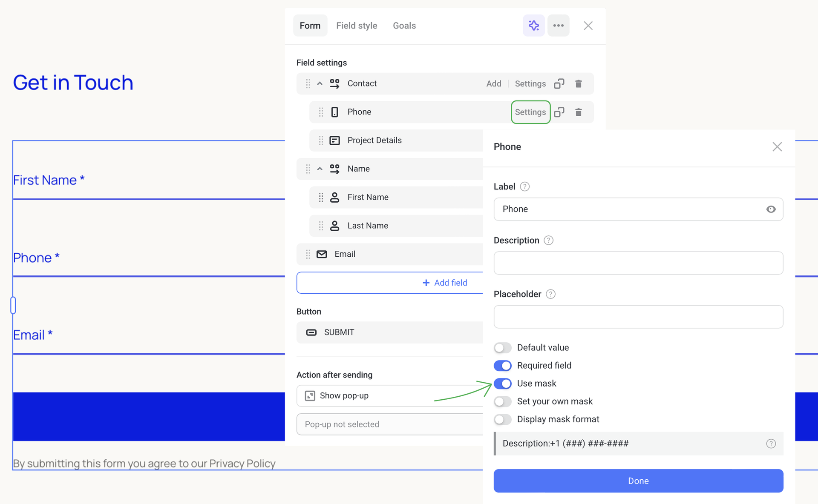Duplicate the Contact field group
The width and height of the screenshot is (818, 504).
[559, 83]
